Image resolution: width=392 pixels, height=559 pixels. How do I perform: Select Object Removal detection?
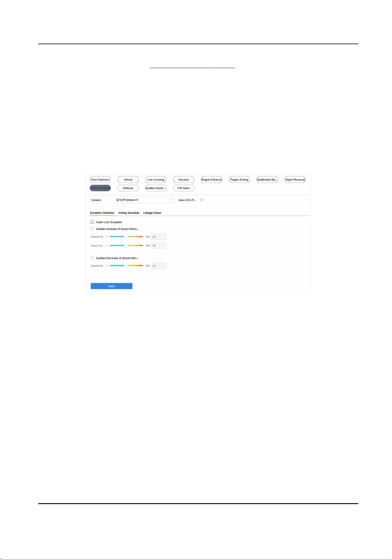pyautogui.click(x=295, y=180)
